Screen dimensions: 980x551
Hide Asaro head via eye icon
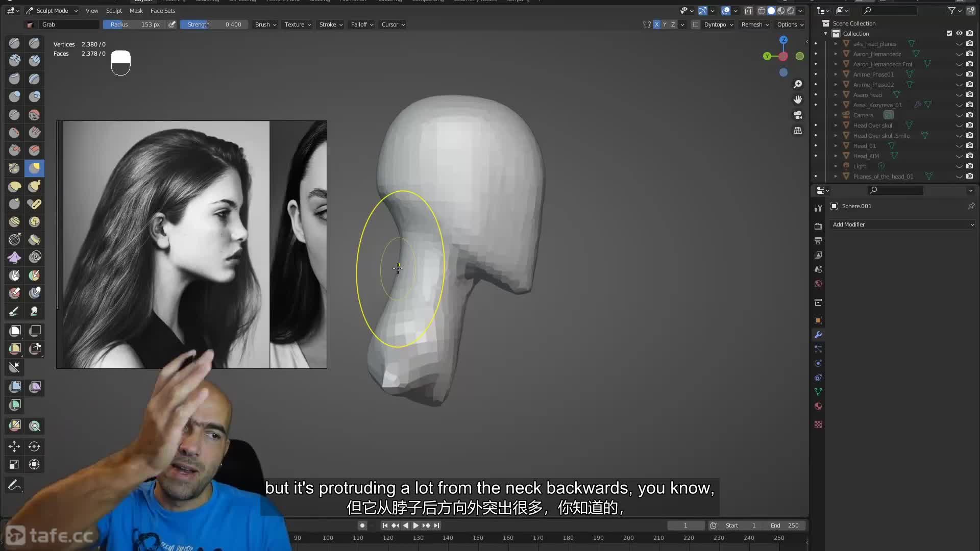(959, 95)
